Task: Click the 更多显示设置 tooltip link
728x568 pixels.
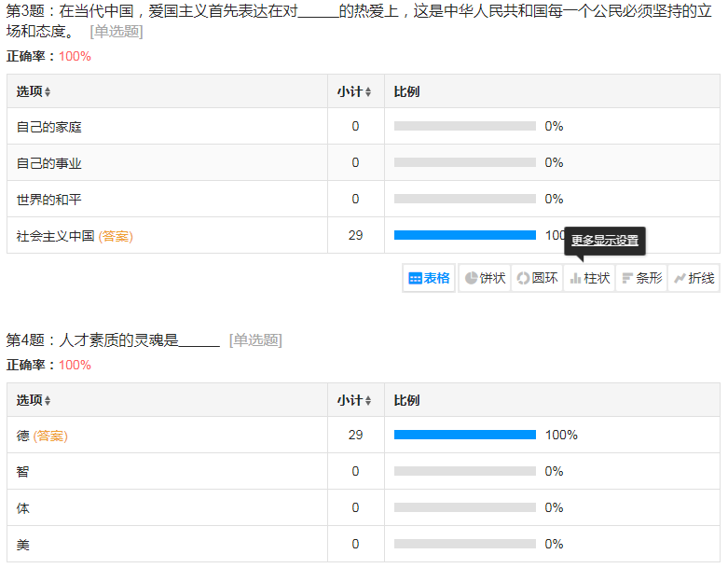Action: point(605,241)
